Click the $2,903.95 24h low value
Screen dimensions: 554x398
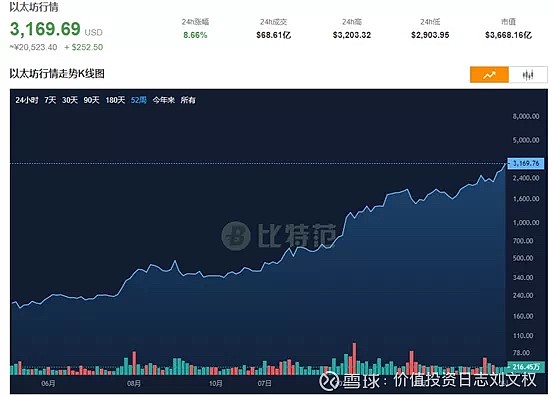tap(430, 35)
